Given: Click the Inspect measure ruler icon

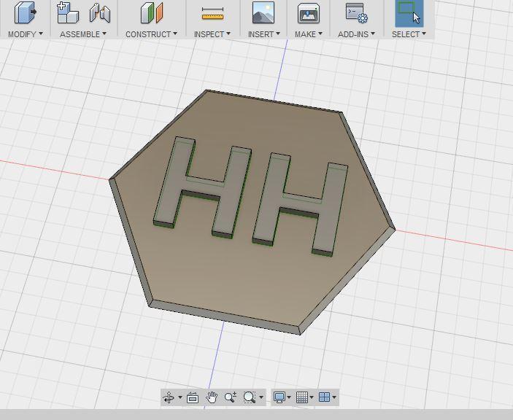Looking at the screenshot, I should 212,13.
